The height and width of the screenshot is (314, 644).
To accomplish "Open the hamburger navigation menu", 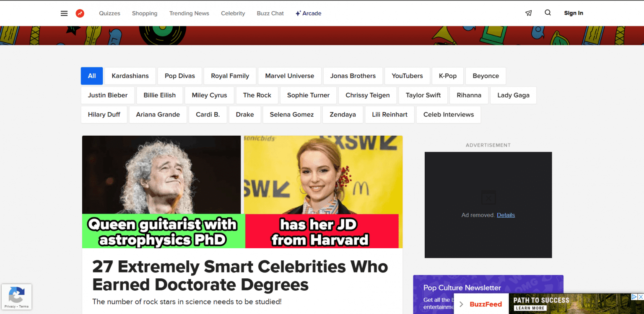I will 64,13.
